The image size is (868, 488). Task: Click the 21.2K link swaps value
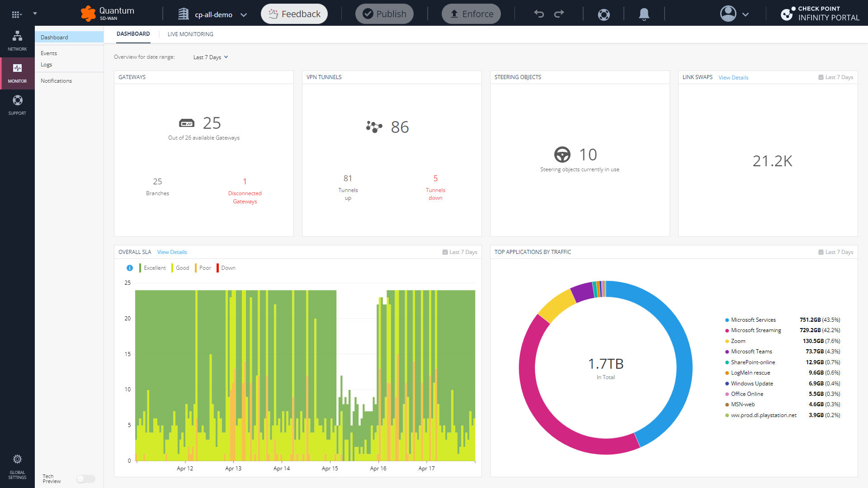pyautogui.click(x=772, y=161)
